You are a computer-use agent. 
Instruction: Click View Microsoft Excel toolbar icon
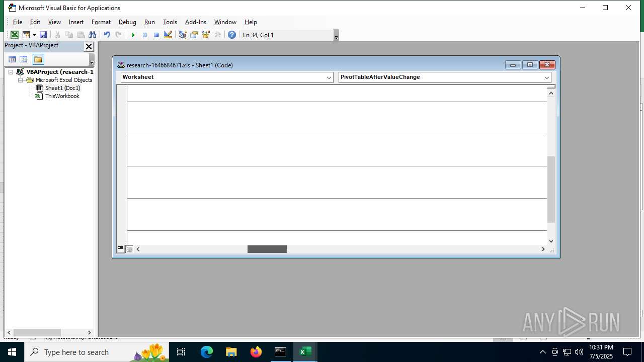point(15,35)
